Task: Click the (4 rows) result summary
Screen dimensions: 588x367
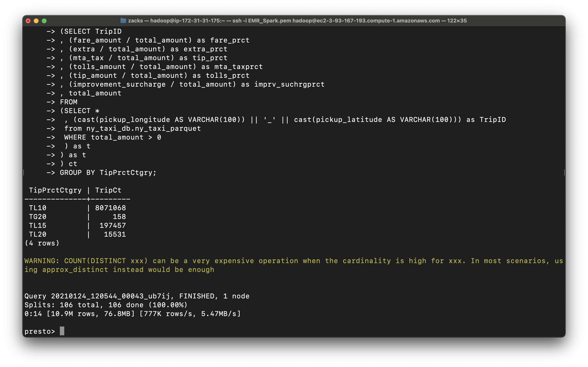Action: [42, 243]
